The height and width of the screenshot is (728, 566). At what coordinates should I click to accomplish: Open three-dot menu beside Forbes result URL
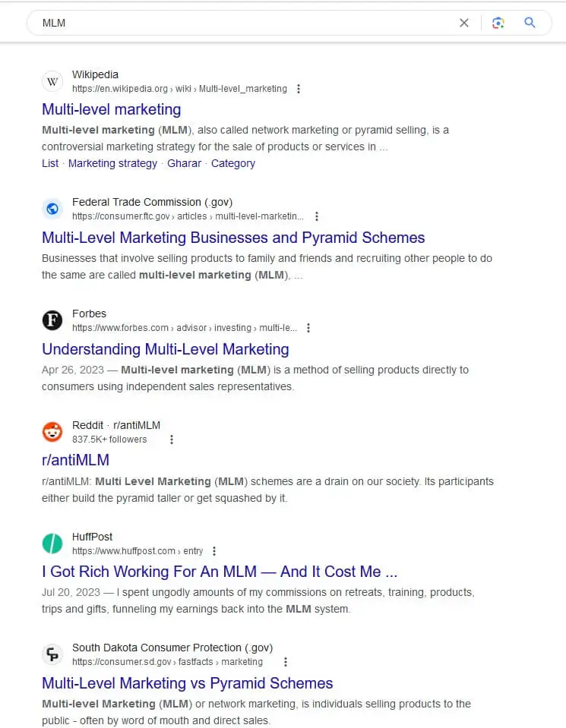pyautogui.click(x=308, y=328)
